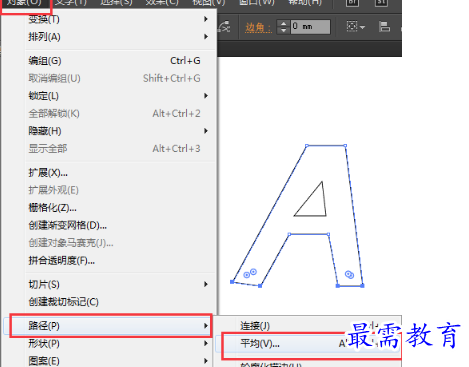
Task: Open the 文字(T) menu in menu bar
Action: [70, 3]
